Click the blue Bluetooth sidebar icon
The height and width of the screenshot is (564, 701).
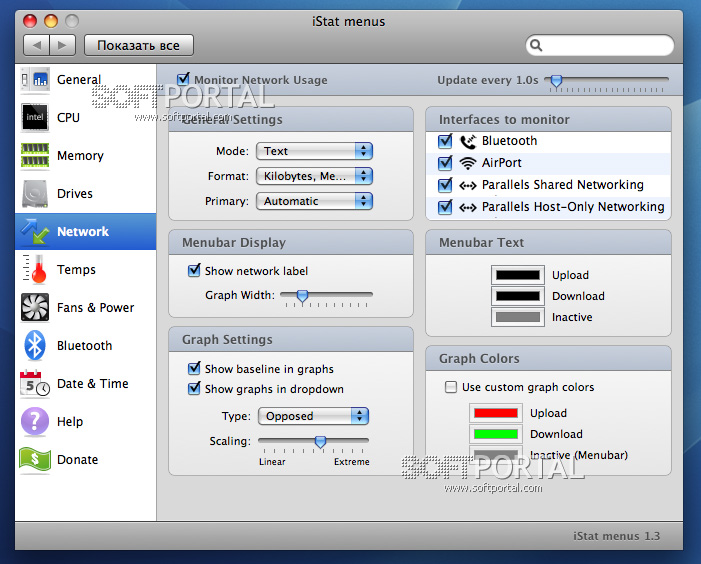point(35,345)
